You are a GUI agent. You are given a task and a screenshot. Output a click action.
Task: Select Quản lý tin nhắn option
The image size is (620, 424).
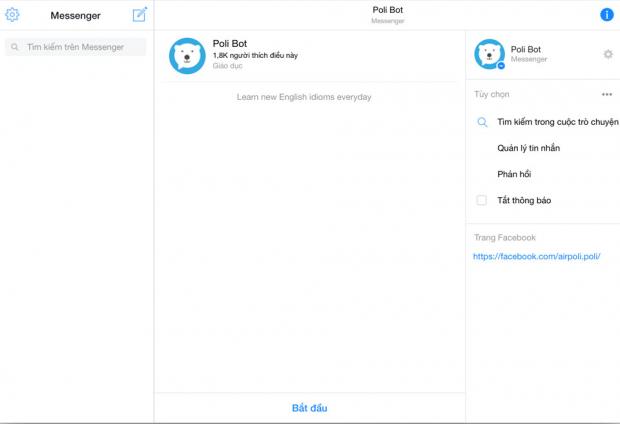pos(528,148)
